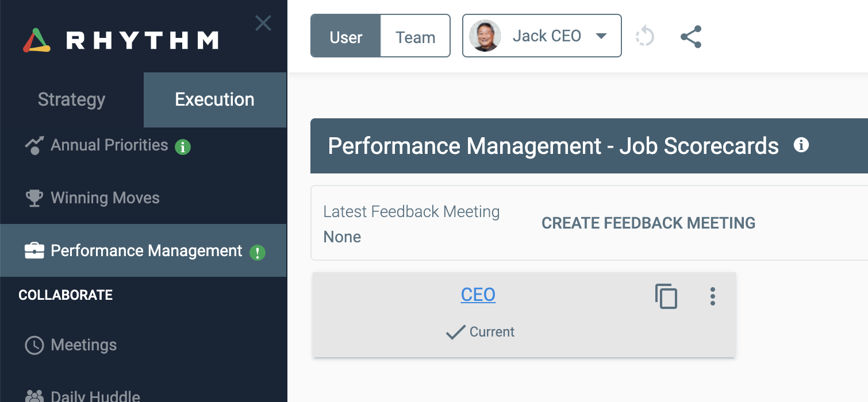Click the Rhythm logo icon
The height and width of the screenshot is (402, 868).
point(36,41)
